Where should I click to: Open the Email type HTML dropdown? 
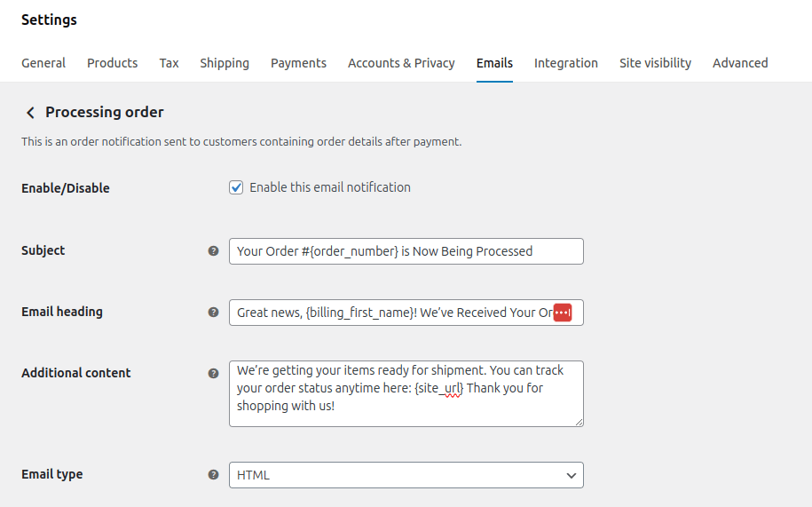pyautogui.click(x=406, y=475)
